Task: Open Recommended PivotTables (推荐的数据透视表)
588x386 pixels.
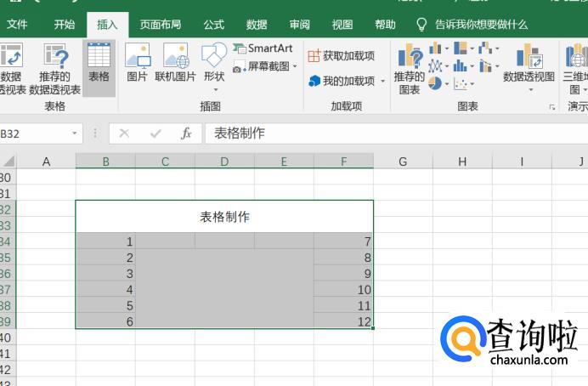Action: tap(54, 68)
